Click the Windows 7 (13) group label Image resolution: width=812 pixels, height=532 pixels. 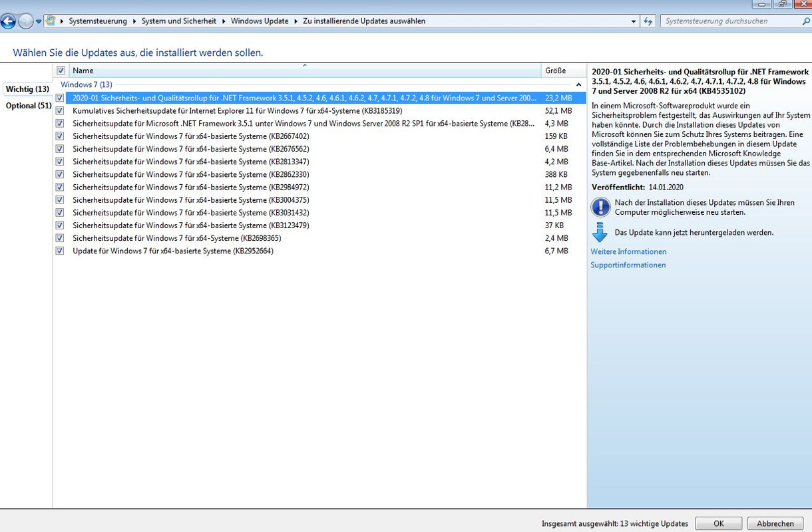[87, 85]
